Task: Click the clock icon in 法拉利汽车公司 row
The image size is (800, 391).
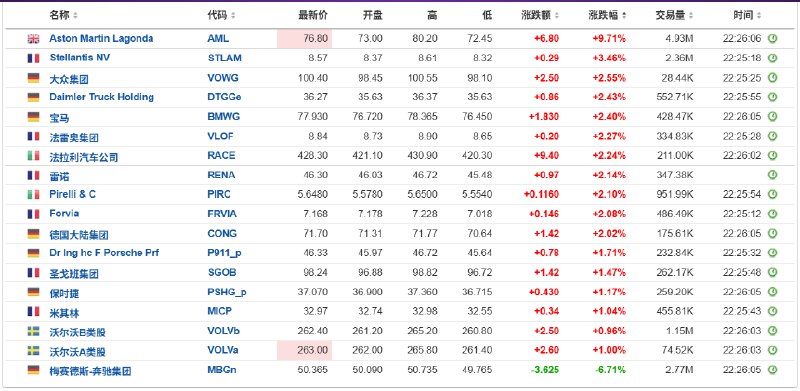Action: point(772,156)
